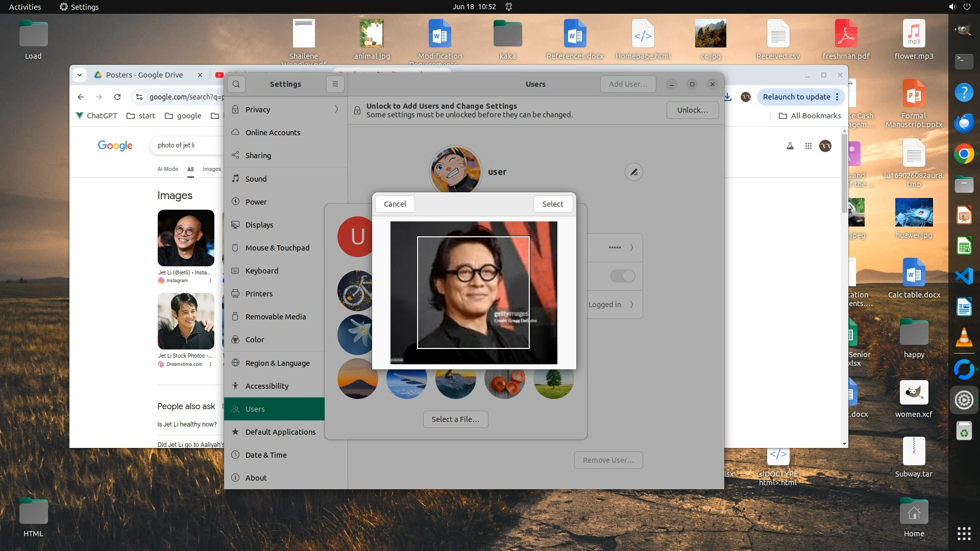The height and width of the screenshot is (551, 980).
Task: Click the Unlock... button
Action: point(692,110)
